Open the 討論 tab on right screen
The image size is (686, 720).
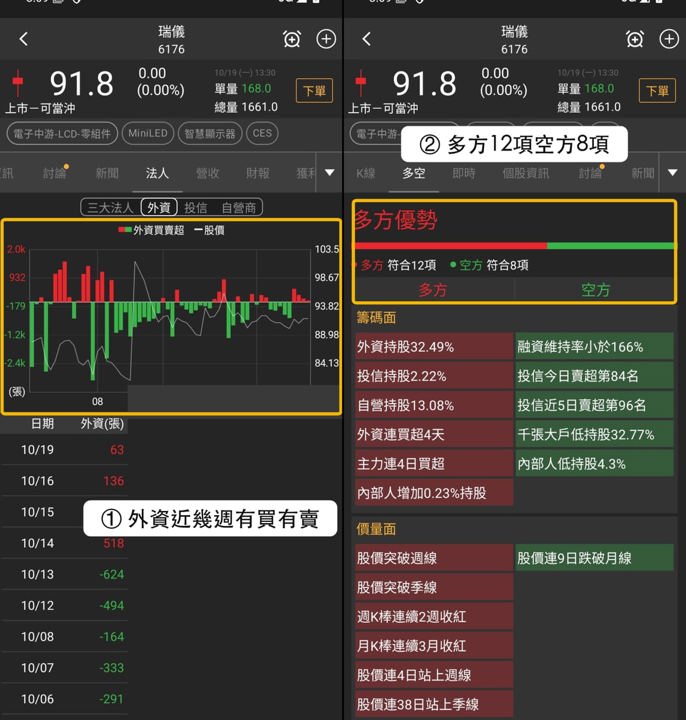click(590, 173)
